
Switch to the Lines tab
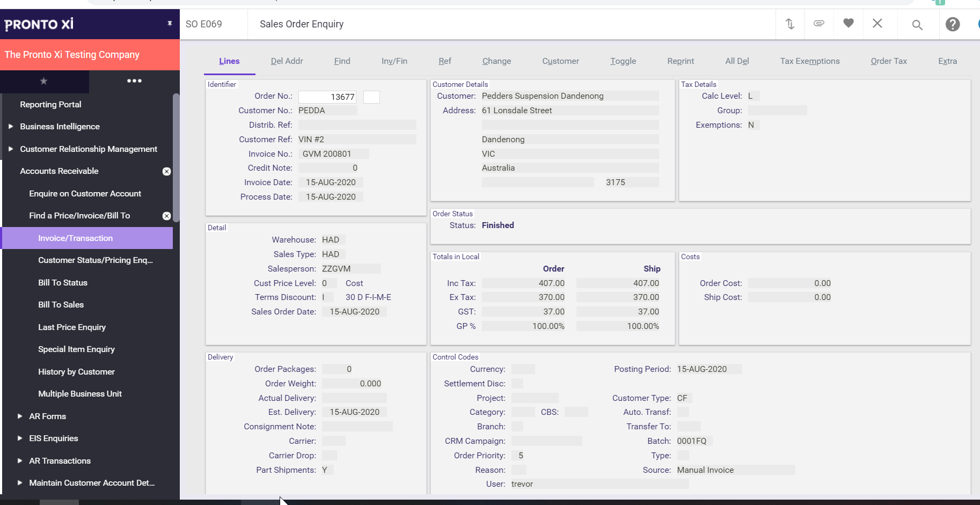[x=229, y=61]
